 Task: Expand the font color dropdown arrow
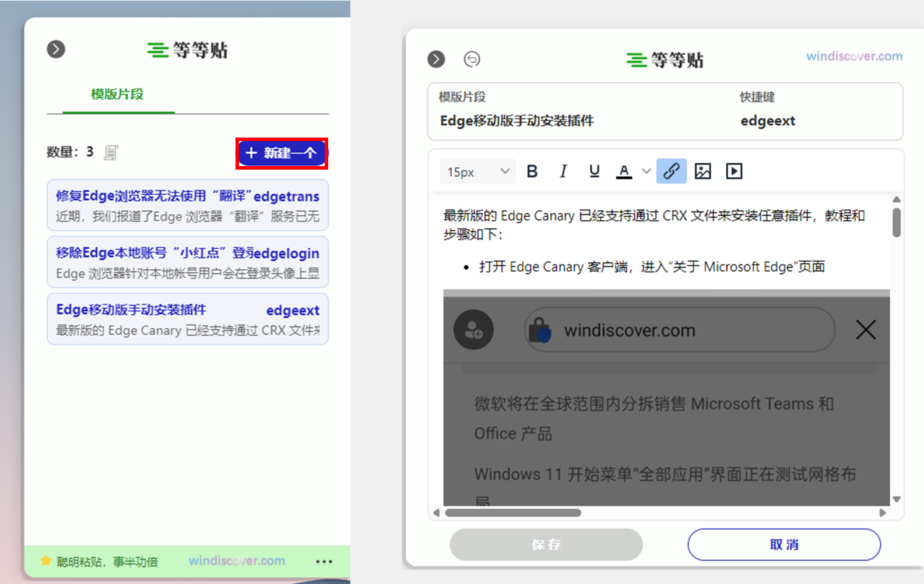pyautogui.click(x=646, y=171)
